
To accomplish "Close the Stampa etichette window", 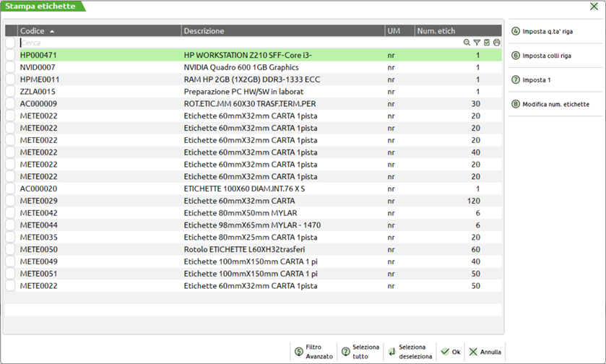I will (594, 6).
